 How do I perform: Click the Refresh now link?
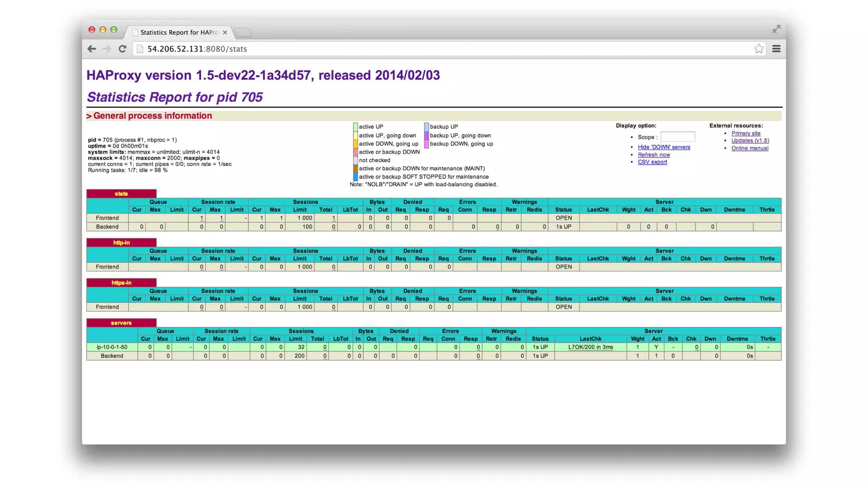[654, 155]
